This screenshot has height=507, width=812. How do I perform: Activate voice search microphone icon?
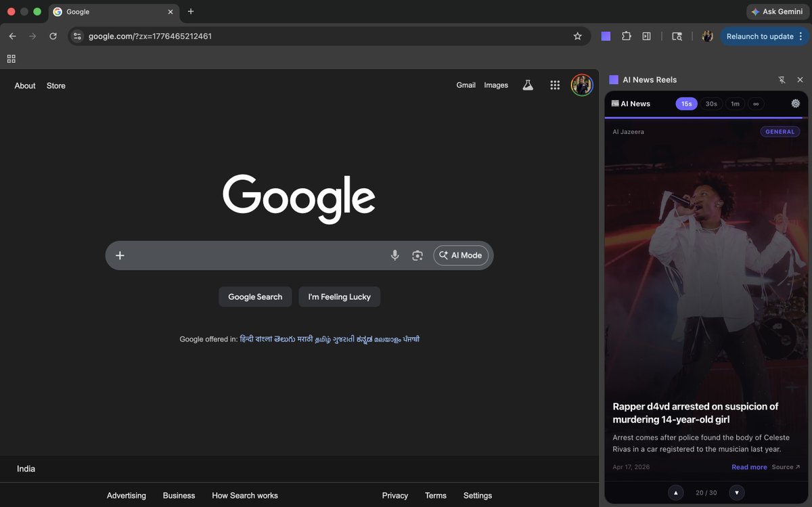click(x=394, y=255)
